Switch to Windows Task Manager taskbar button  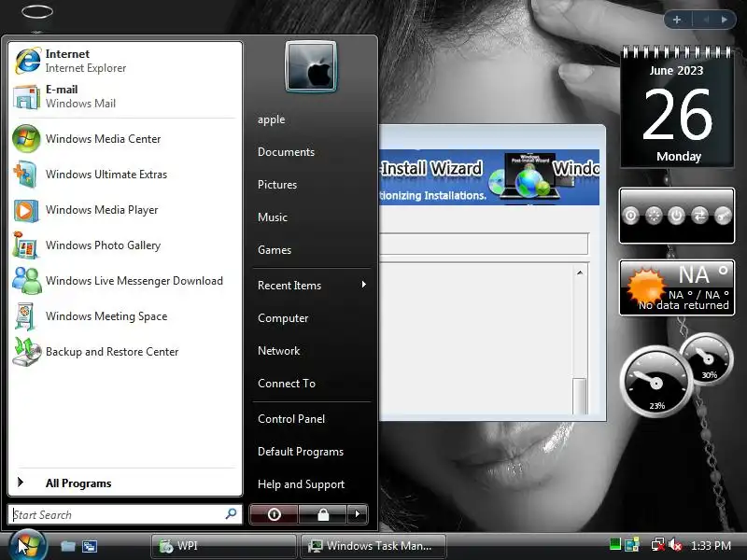tap(373, 546)
